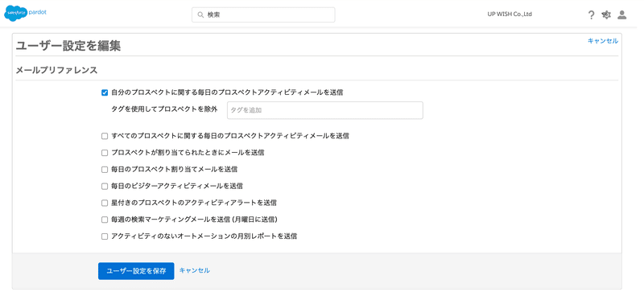The image size is (644, 300).
Task: Click the magnifier icon in search box
Action: [200, 14]
